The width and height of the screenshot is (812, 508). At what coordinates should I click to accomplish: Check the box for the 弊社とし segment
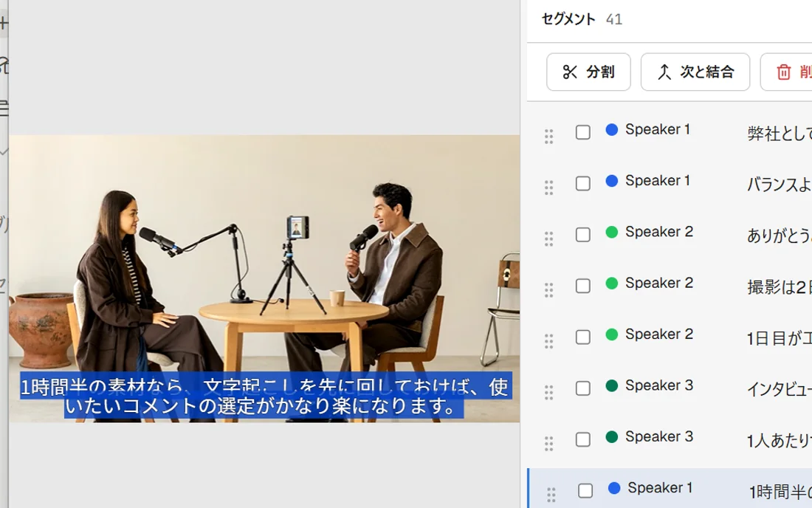(583, 132)
